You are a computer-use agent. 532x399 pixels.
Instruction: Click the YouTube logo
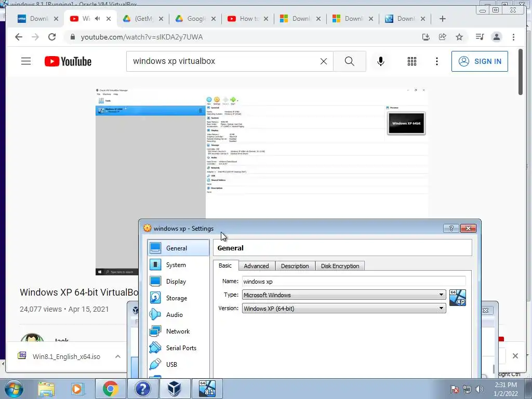[68, 61]
